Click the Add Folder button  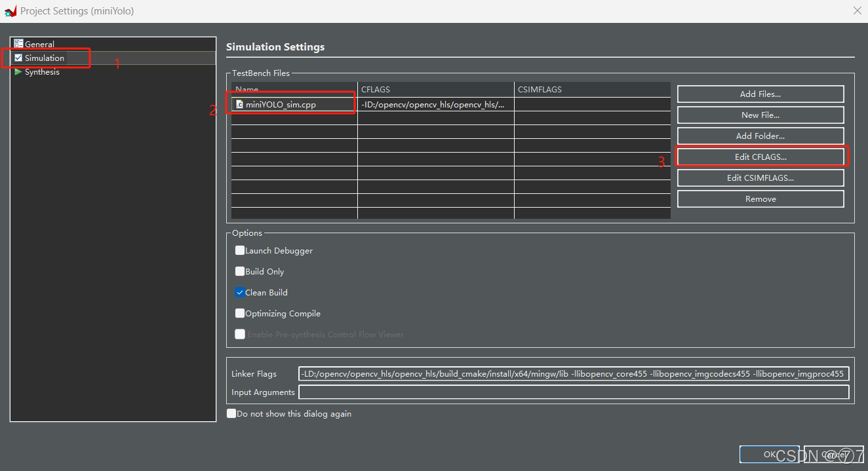(760, 136)
